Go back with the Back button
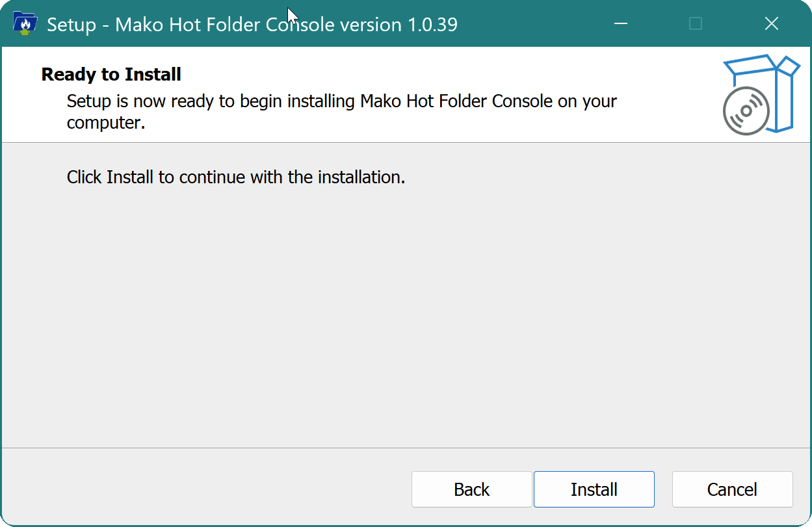 [x=471, y=489]
